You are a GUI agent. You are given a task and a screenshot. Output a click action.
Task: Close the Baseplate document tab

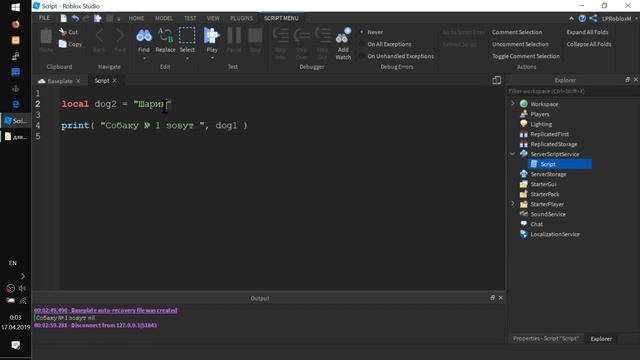78,81
